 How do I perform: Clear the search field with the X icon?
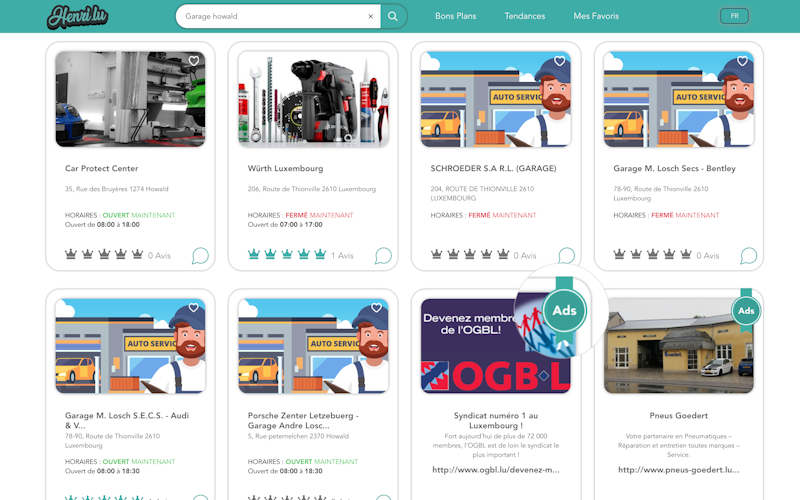(371, 16)
